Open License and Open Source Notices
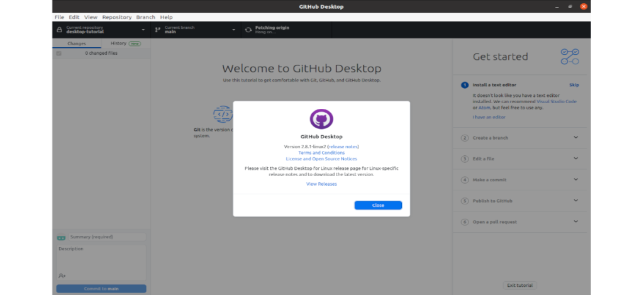Image resolution: width=644 pixels, height=295 pixels. pos(321,159)
